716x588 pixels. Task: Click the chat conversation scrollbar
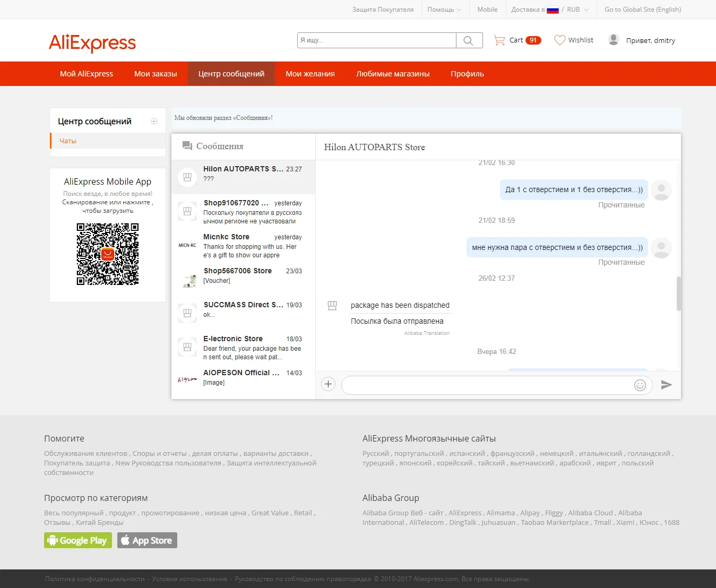pos(678,293)
